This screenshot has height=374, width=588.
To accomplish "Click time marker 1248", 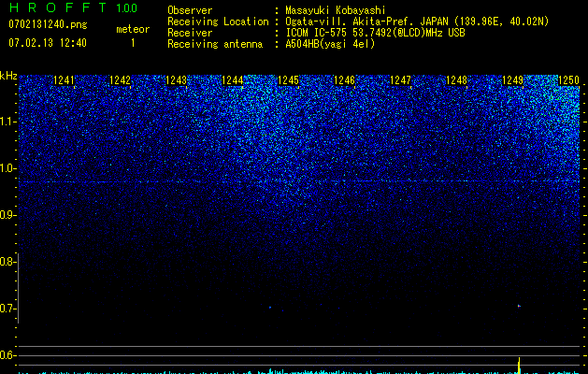I will (x=457, y=80).
